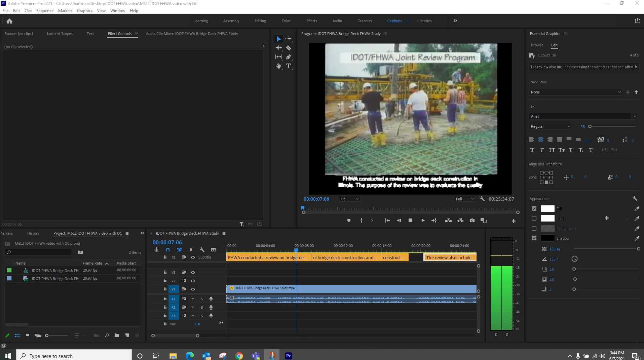Click the Shadow color black swatch

[x=547, y=238]
